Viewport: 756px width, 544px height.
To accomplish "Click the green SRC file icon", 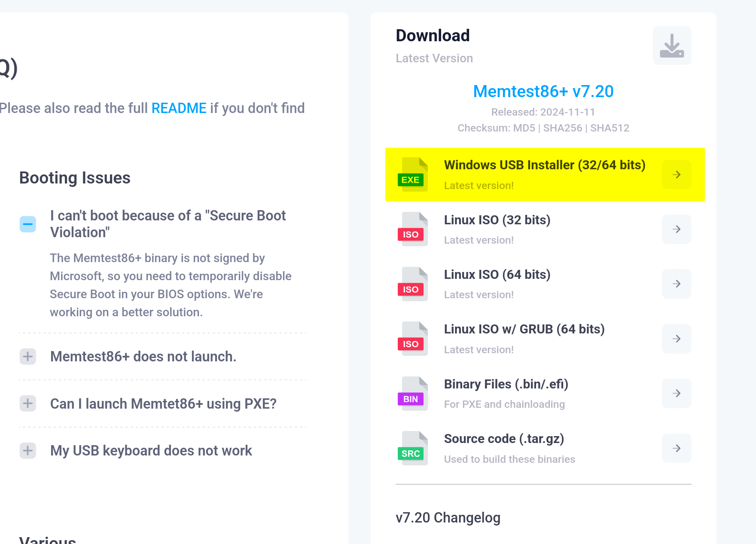I will (x=412, y=448).
